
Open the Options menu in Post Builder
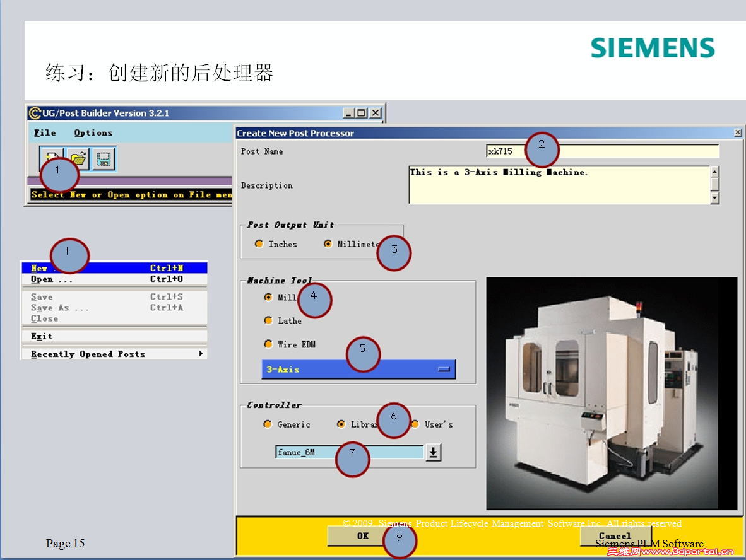click(x=93, y=132)
